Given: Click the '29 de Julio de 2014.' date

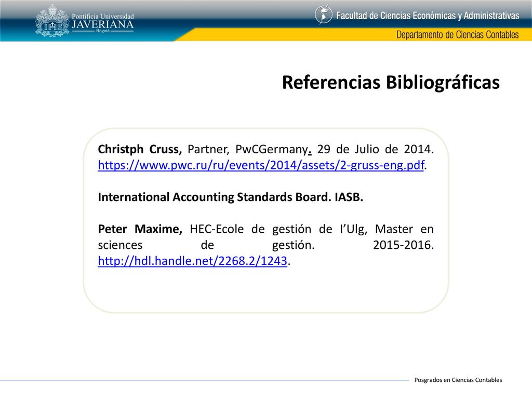Looking at the screenshot, I should click(375, 149).
